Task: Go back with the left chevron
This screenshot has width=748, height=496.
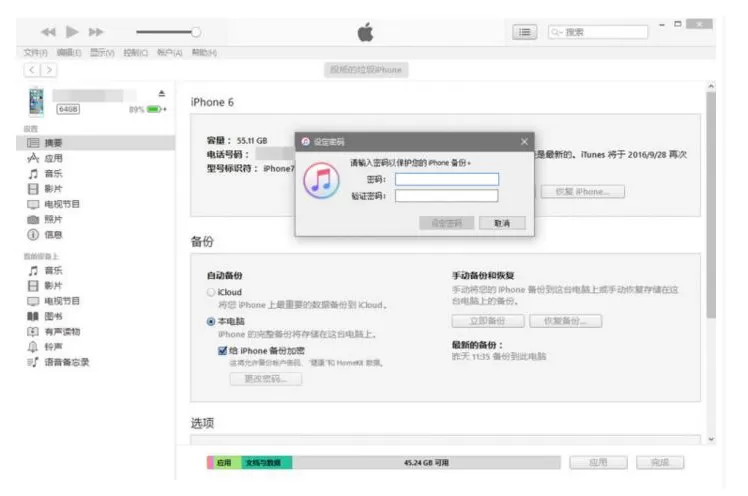Action: [31, 70]
